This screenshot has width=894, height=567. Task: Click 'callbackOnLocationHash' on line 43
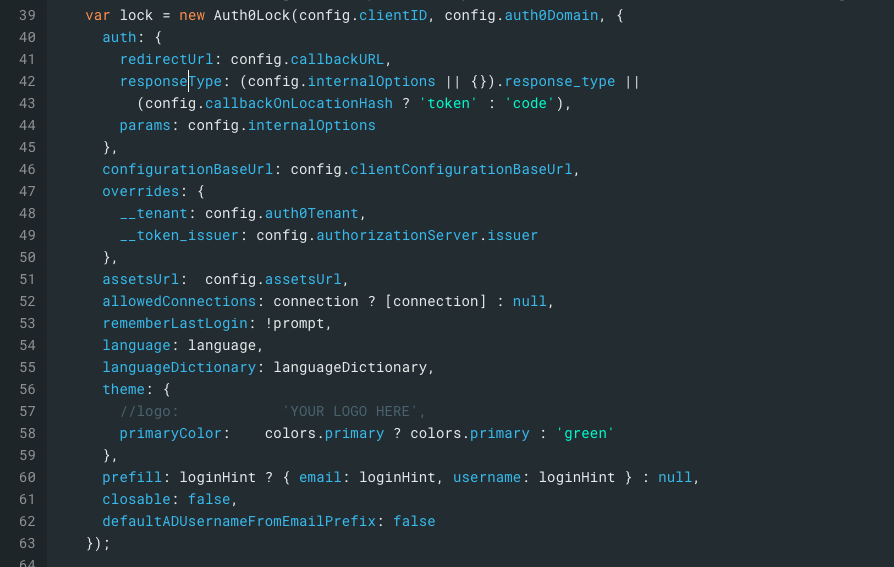299,103
